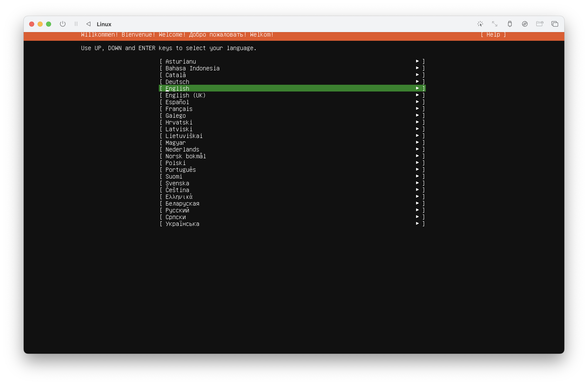Image resolution: width=588 pixels, height=385 pixels.
Task: Select the English (UK) language option
Action: 185,95
